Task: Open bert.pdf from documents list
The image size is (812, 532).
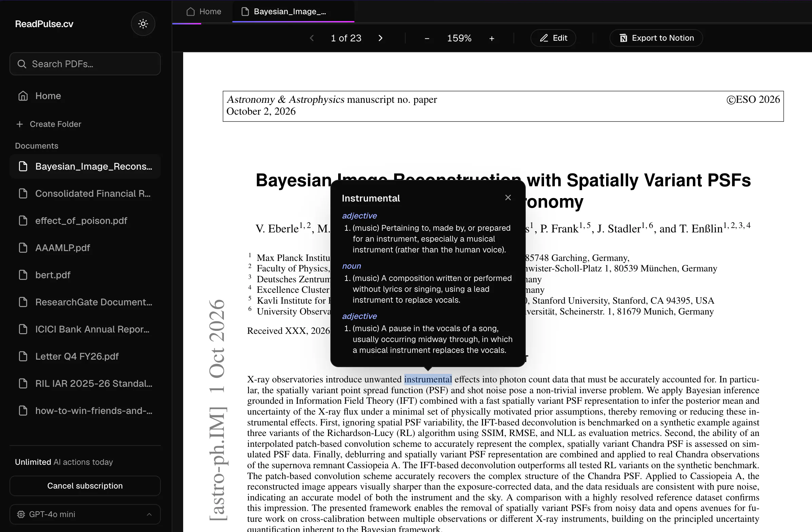Action: coord(85,275)
